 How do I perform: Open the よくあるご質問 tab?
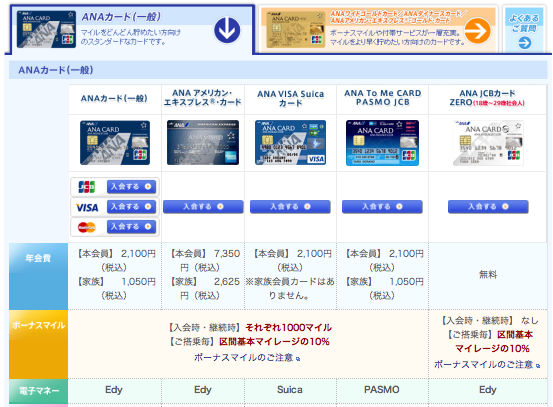click(x=524, y=30)
